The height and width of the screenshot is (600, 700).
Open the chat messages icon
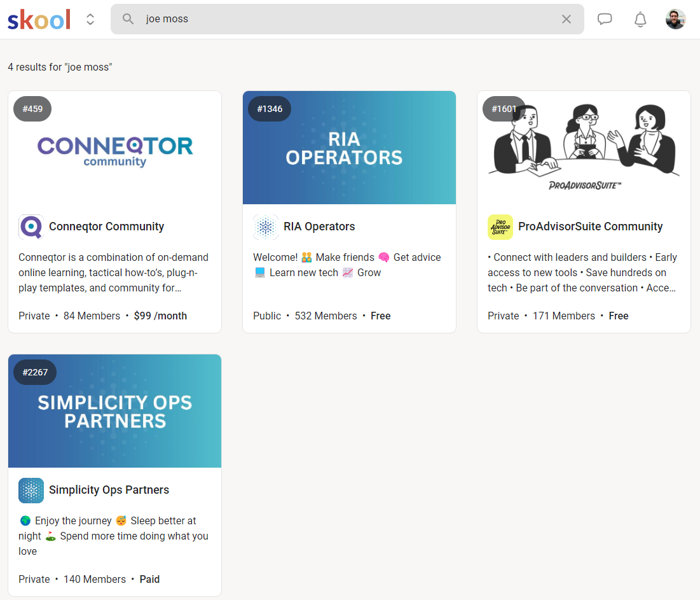[605, 19]
